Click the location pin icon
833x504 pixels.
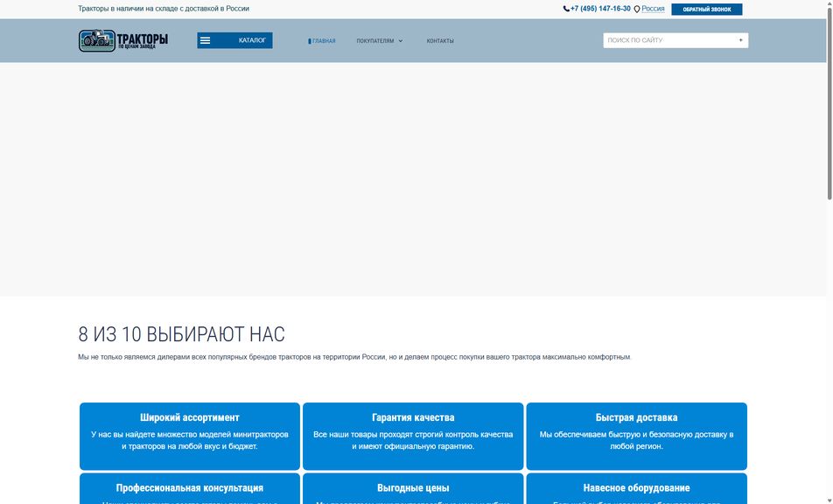tap(637, 9)
